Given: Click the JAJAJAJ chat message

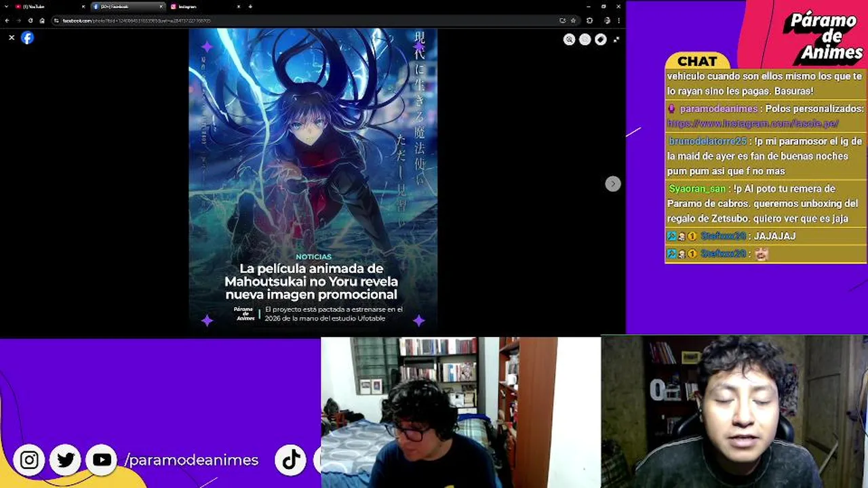Looking at the screenshot, I should click(x=774, y=236).
